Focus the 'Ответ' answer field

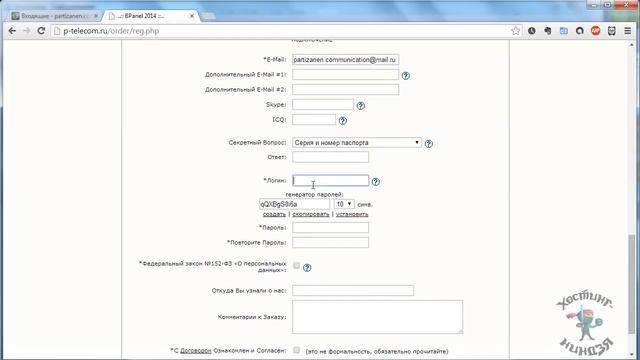(330, 157)
